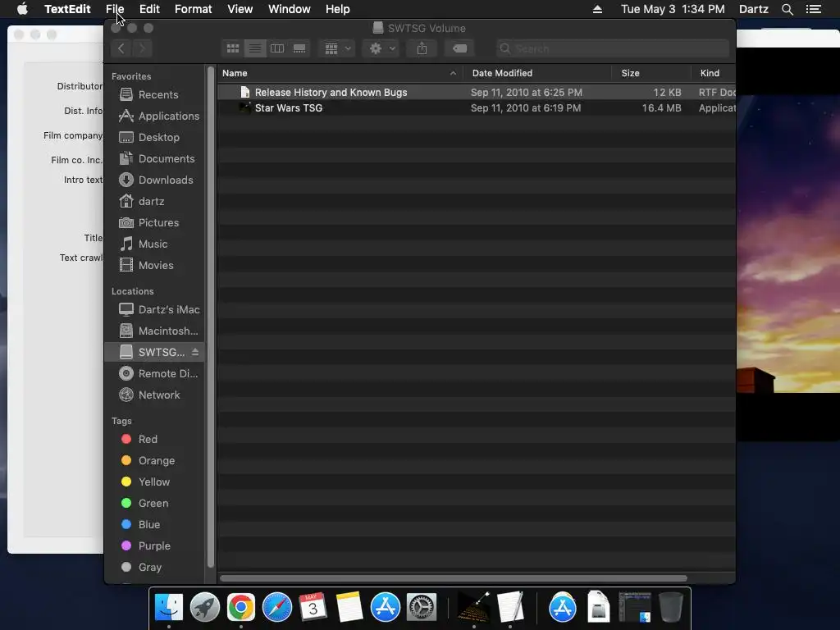
Task: Open the File menu
Action: (x=115, y=9)
